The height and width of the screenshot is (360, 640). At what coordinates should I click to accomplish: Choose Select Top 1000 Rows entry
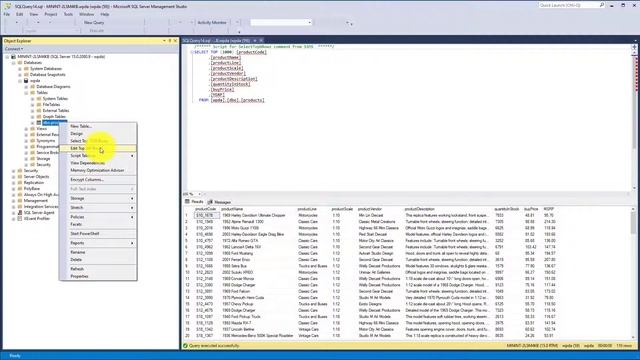click(x=98, y=141)
